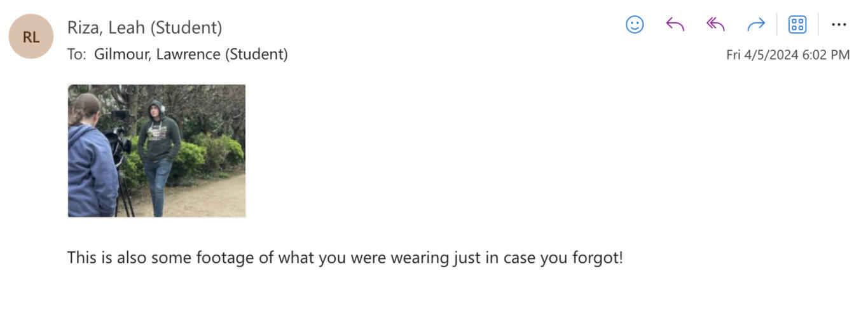Click the "To:" label
868x315 pixels.
pyautogui.click(x=76, y=55)
